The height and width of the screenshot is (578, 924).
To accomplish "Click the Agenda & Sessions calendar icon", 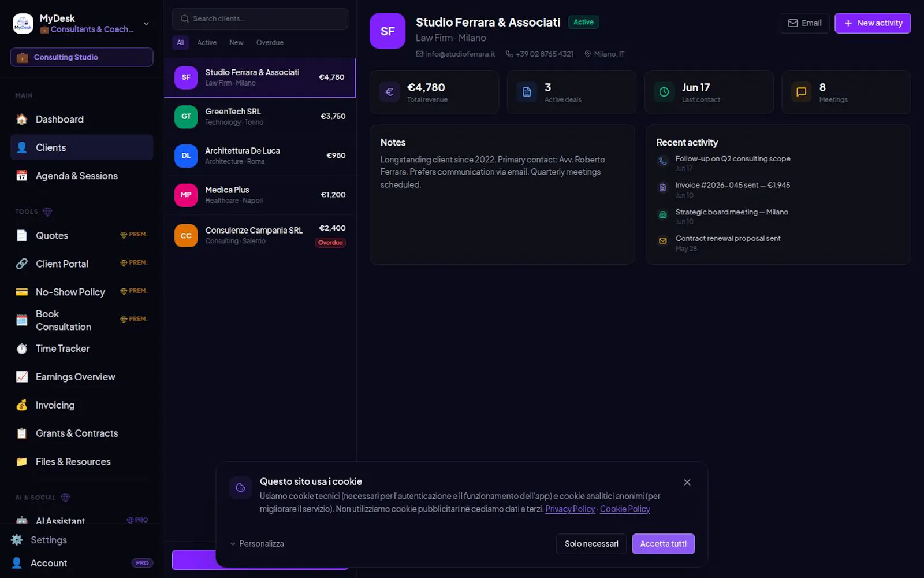I will point(22,176).
